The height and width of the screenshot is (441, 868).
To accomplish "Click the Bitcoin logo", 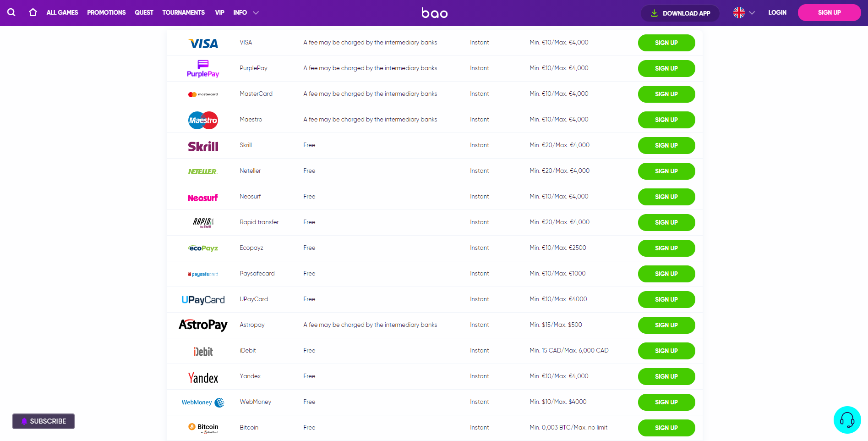I will tap(203, 428).
